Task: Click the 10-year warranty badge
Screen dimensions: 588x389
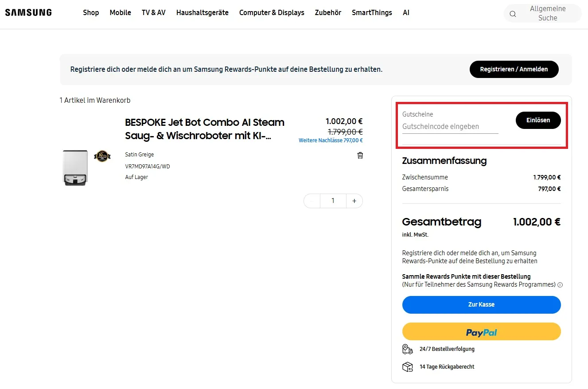Action: [x=102, y=156]
